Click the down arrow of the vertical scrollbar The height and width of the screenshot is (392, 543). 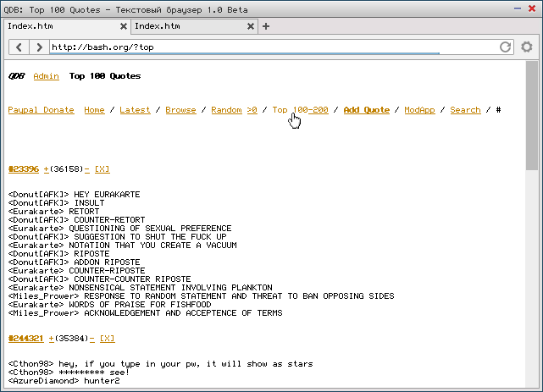pyautogui.click(x=531, y=385)
